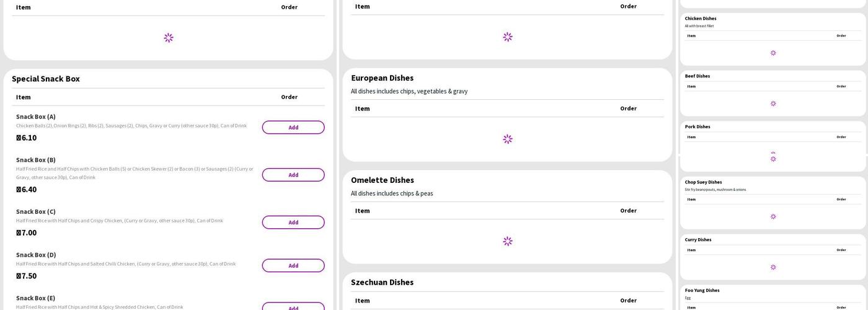This screenshot has height=310, width=868.
Task: Click loading spinner under Curry Dishes
Action: (x=773, y=267)
